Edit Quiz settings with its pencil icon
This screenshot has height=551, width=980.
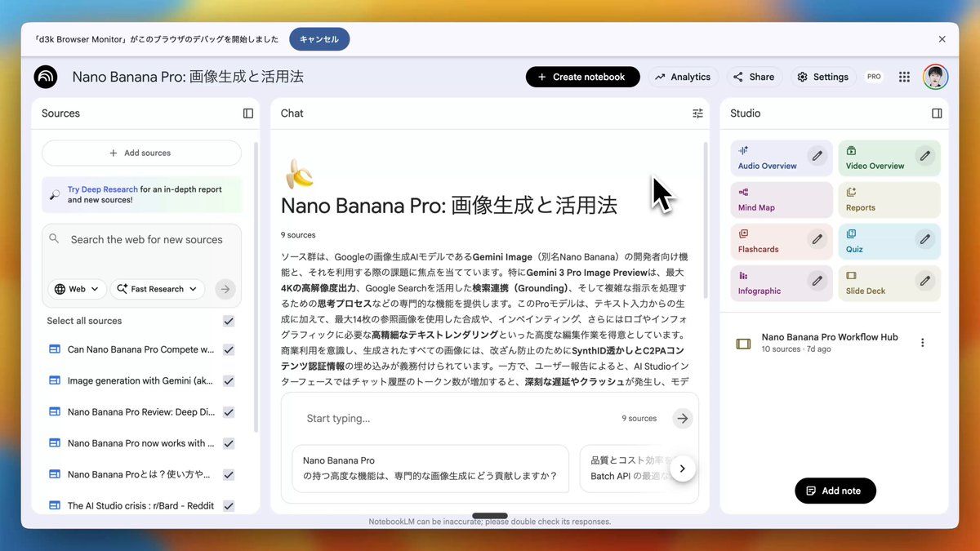pos(924,239)
